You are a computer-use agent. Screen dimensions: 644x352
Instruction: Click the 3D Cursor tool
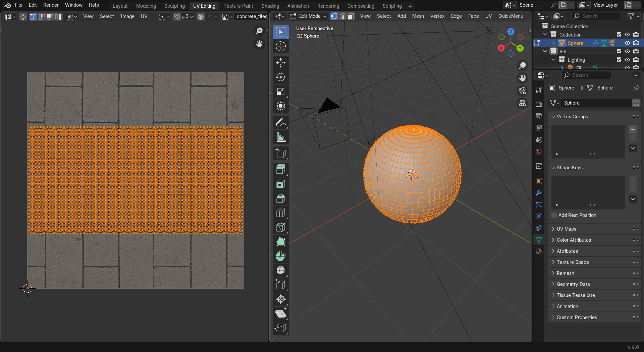pos(280,46)
